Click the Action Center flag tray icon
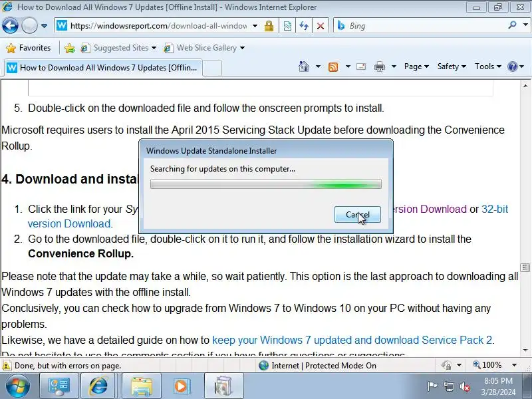 432,386
